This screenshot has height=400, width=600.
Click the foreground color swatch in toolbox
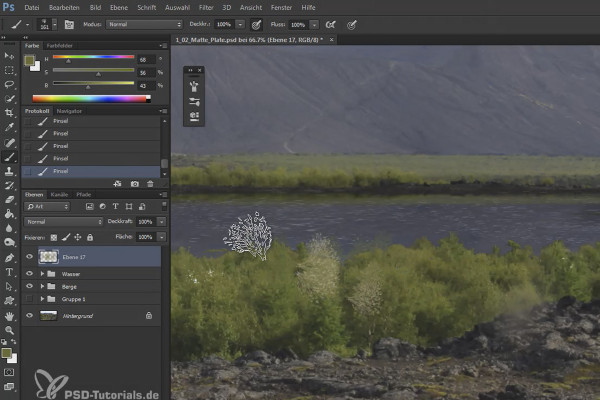pyautogui.click(x=6, y=353)
